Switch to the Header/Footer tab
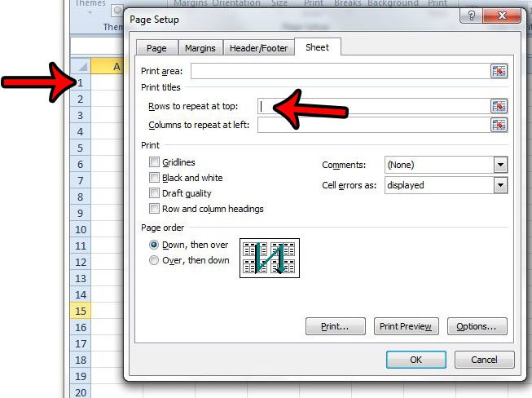532x398 pixels. [x=258, y=48]
